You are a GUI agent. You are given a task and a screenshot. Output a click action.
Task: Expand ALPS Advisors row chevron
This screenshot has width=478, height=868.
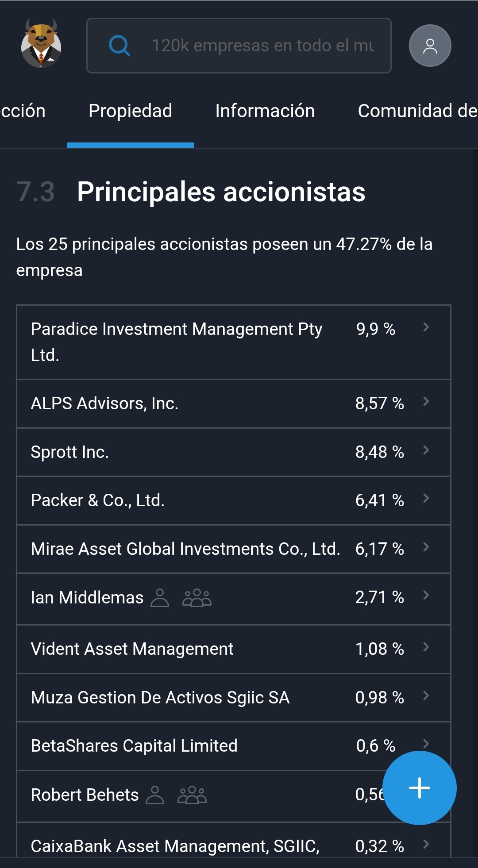click(x=426, y=402)
